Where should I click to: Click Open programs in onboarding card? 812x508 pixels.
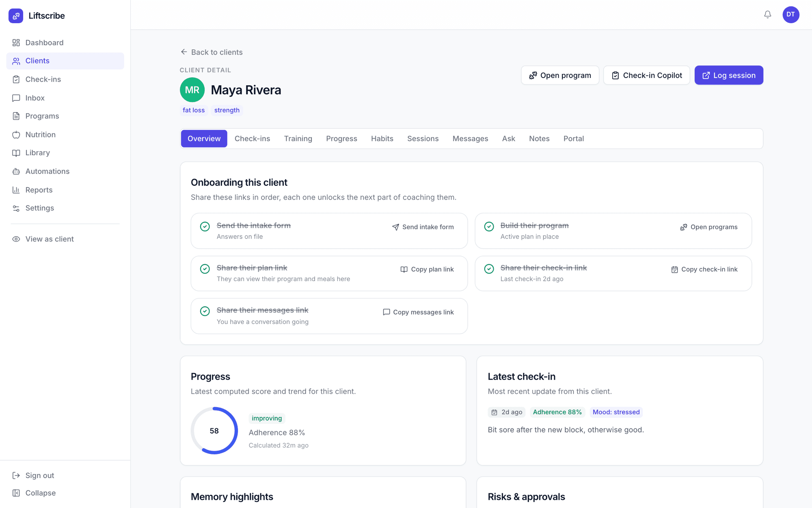(x=709, y=227)
